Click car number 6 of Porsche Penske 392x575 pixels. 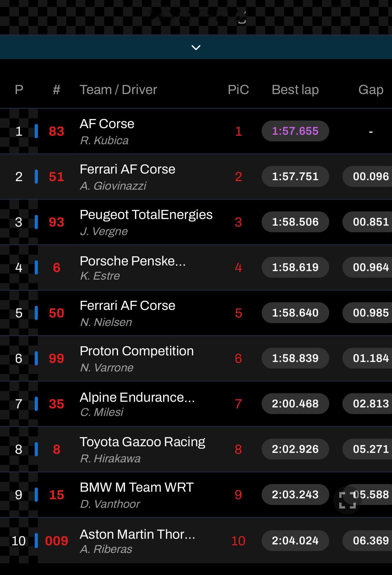(56, 268)
